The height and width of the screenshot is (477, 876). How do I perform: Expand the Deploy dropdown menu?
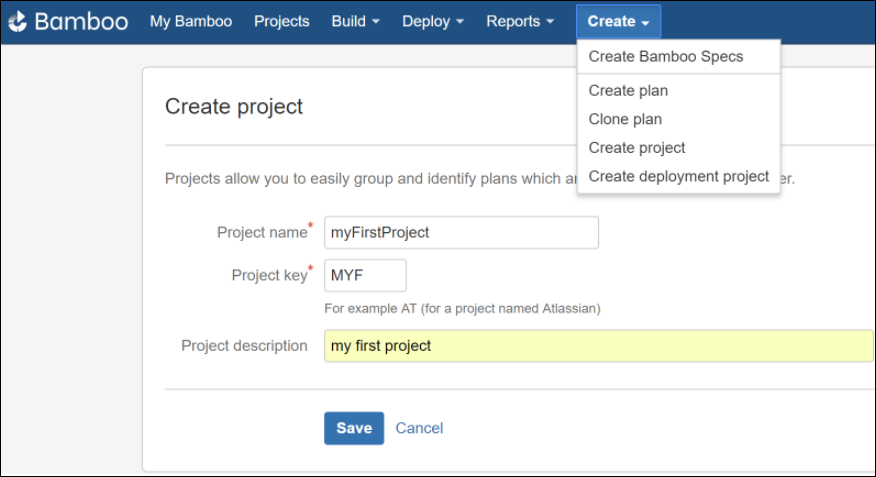[432, 21]
